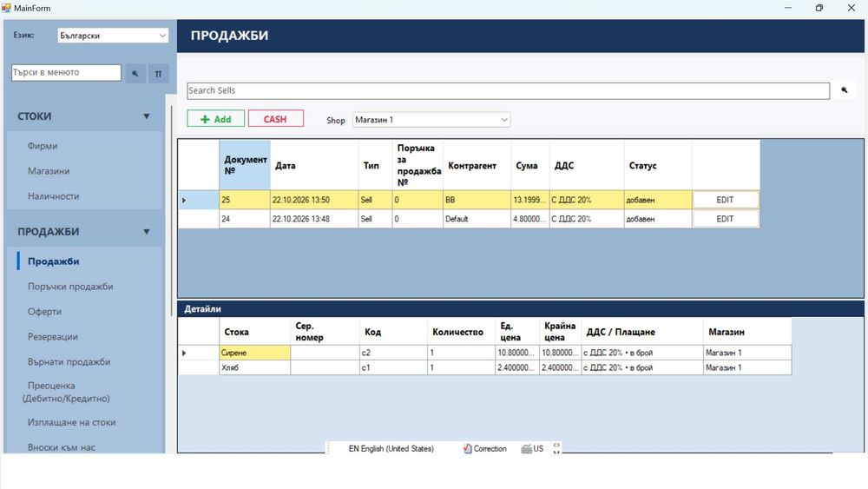Viewport: 868px width, 489px height.
Task: Open the Shop Магазин 1 dropdown
Action: tap(431, 120)
